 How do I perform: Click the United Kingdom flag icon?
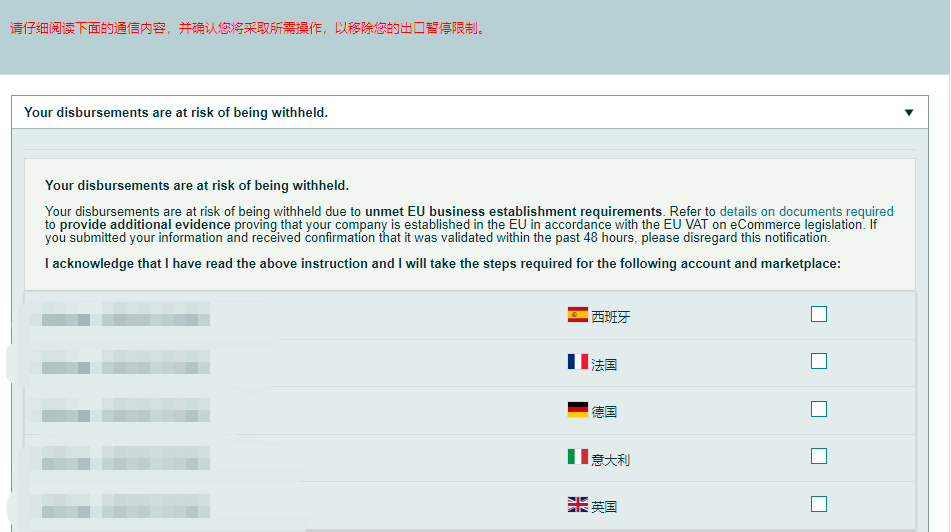coord(577,505)
